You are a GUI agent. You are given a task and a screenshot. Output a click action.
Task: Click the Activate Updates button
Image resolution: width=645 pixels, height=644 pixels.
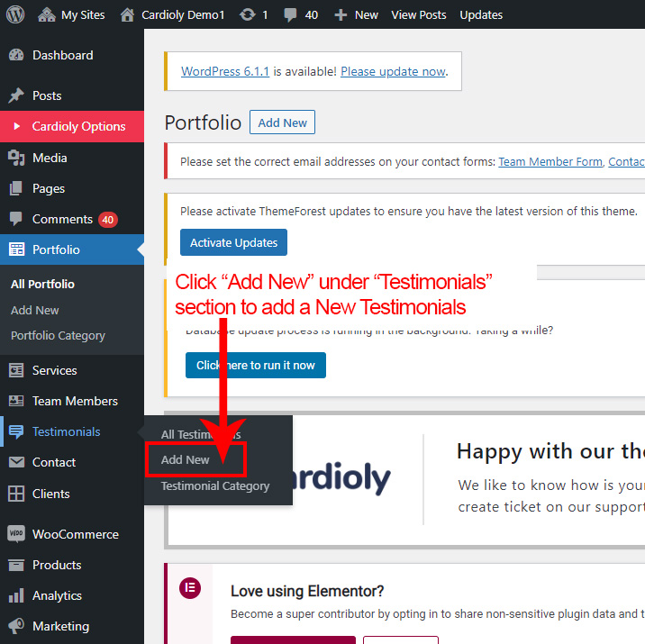click(x=233, y=243)
